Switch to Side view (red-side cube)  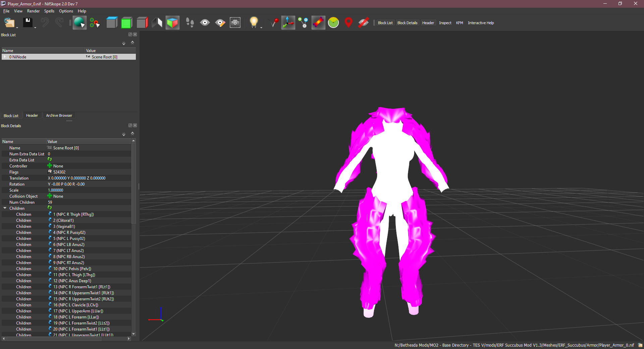coord(142,23)
